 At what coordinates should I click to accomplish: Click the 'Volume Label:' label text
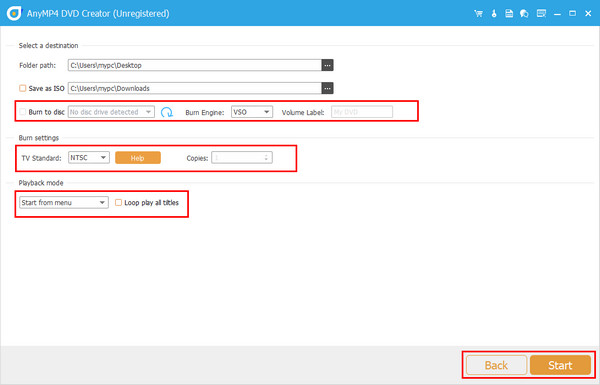303,113
